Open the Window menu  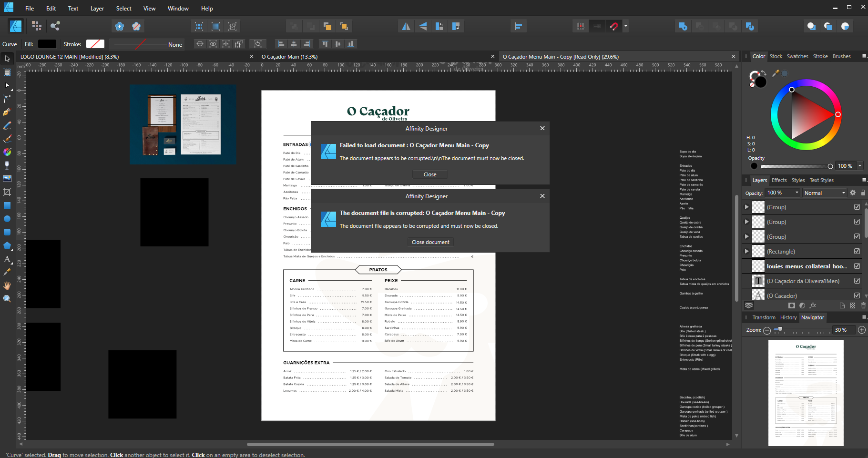[178, 9]
